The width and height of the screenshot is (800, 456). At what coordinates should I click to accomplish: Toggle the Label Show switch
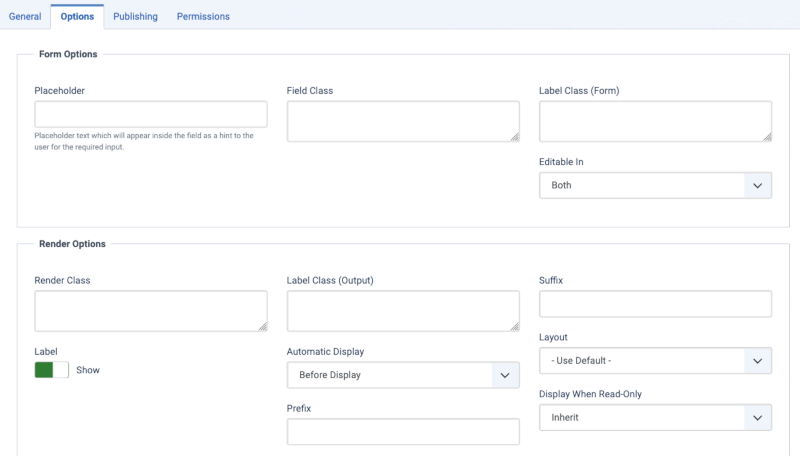51,370
